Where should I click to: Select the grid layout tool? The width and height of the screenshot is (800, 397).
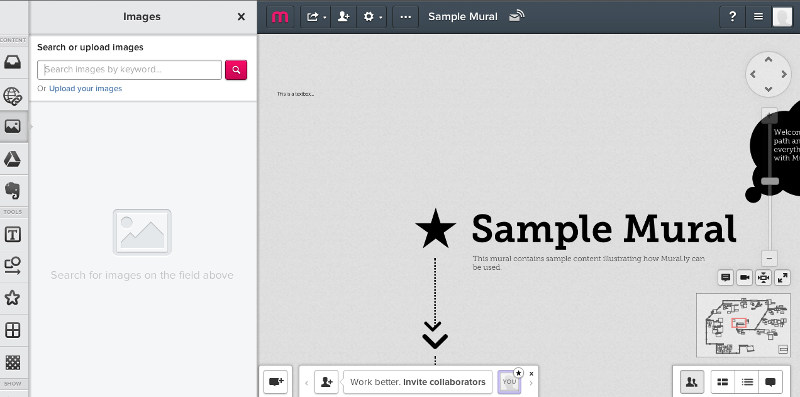pos(13,330)
